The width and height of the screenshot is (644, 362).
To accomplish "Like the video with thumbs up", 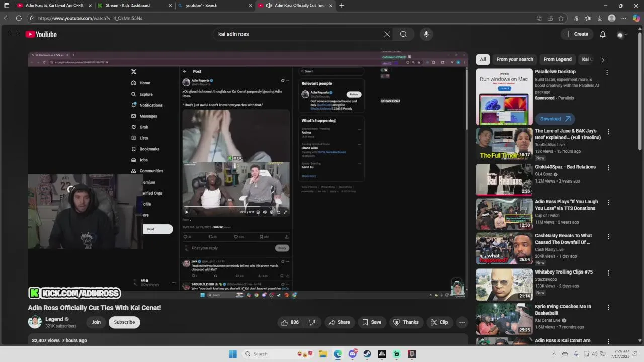I will pyautogui.click(x=290, y=322).
